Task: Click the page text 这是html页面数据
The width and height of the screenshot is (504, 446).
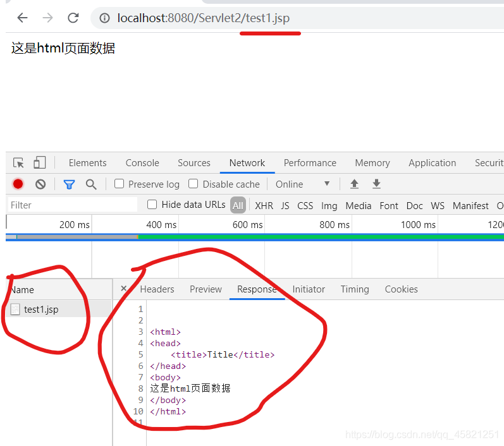Action: [x=63, y=48]
